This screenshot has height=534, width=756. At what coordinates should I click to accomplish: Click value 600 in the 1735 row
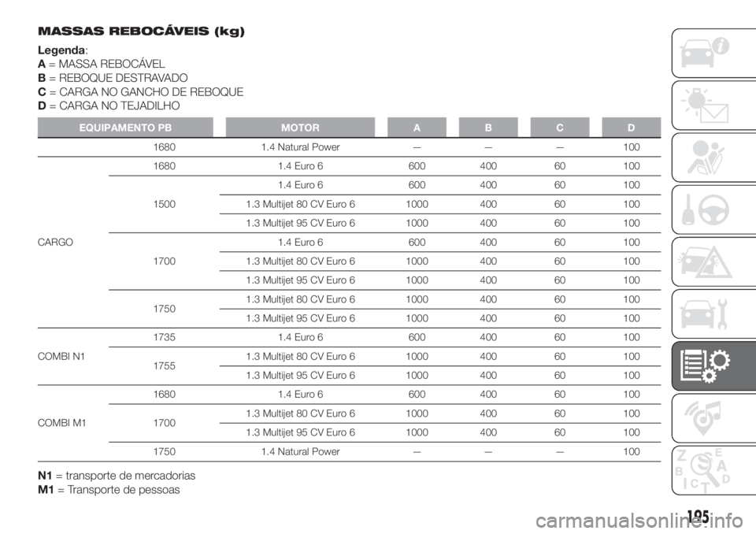tap(417, 337)
